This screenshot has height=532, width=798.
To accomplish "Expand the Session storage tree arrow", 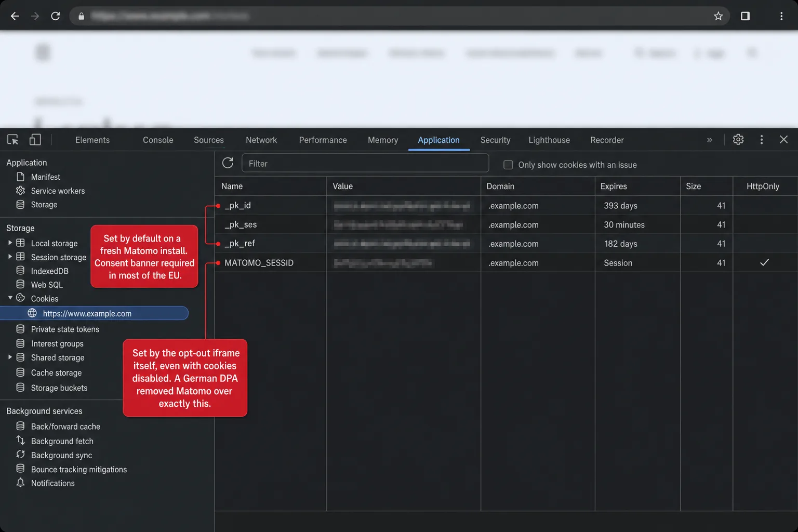I will [10, 257].
